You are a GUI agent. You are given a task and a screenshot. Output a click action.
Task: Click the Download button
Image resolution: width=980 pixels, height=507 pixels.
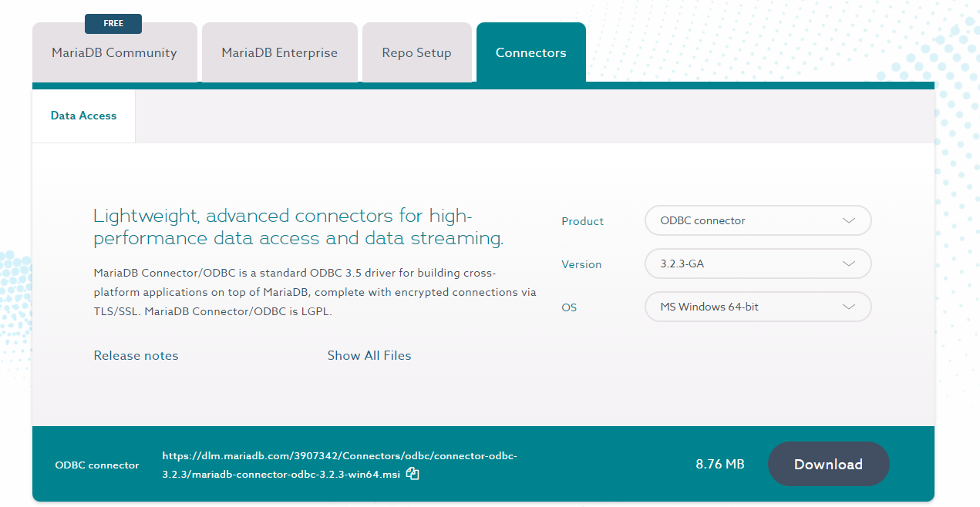coord(828,464)
